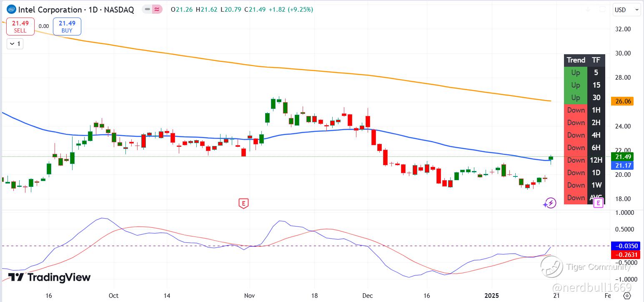
Task: Click the 4H timeframe cell
Action: click(596, 135)
